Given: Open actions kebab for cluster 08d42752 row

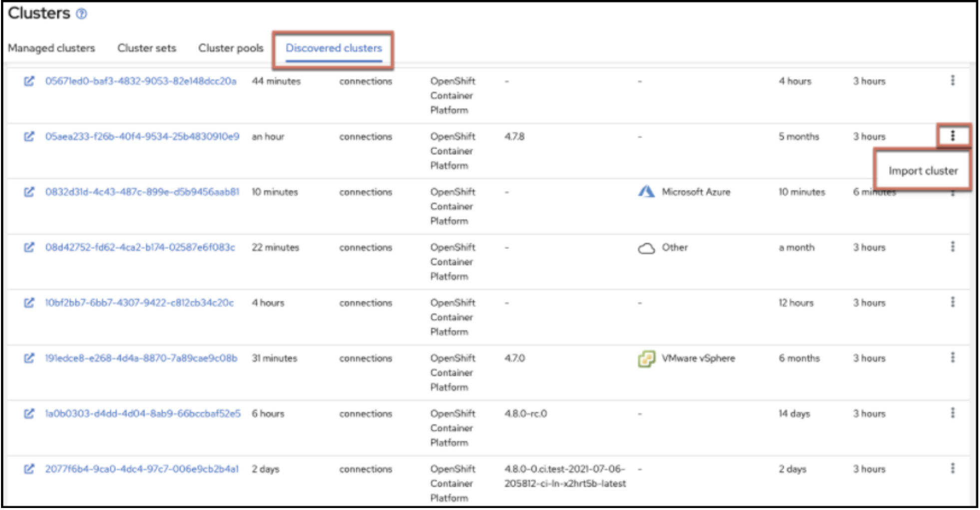Looking at the screenshot, I should [x=953, y=247].
